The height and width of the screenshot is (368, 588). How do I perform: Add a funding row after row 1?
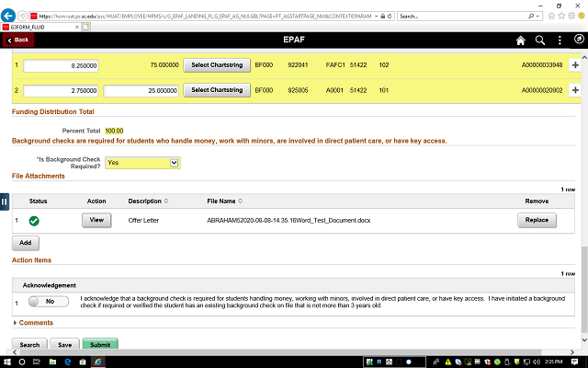[x=575, y=65]
